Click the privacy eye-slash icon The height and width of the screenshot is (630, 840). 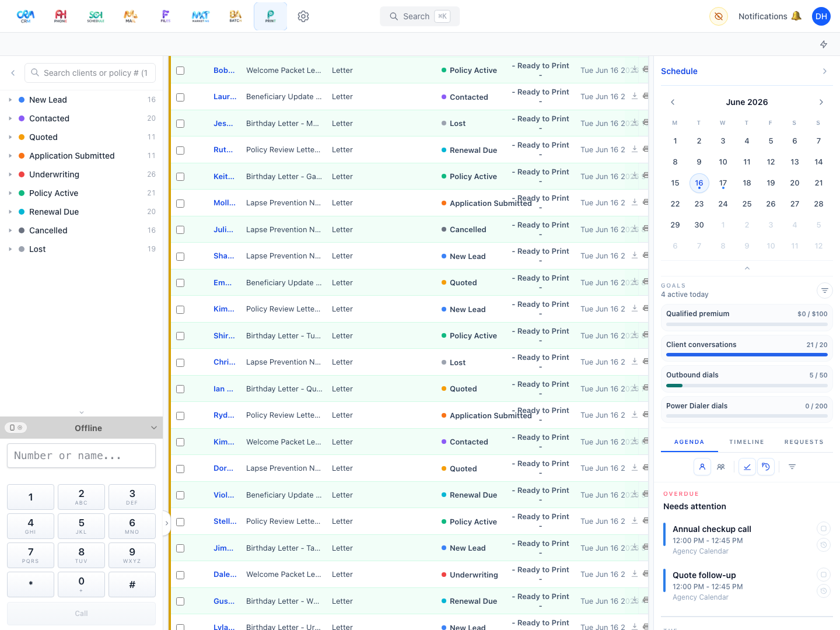tap(719, 16)
